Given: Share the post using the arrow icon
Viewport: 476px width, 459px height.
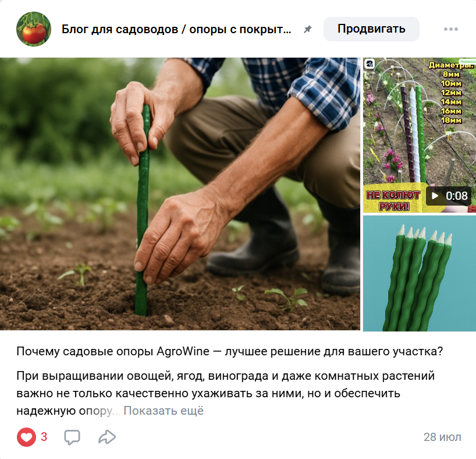Looking at the screenshot, I should [107, 437].
